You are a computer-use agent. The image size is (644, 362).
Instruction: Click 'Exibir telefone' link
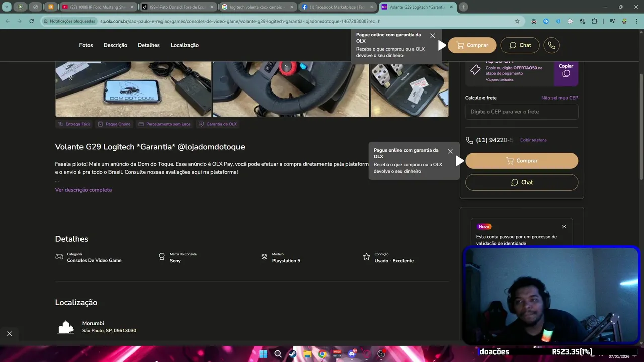click(x=533, y=140)
